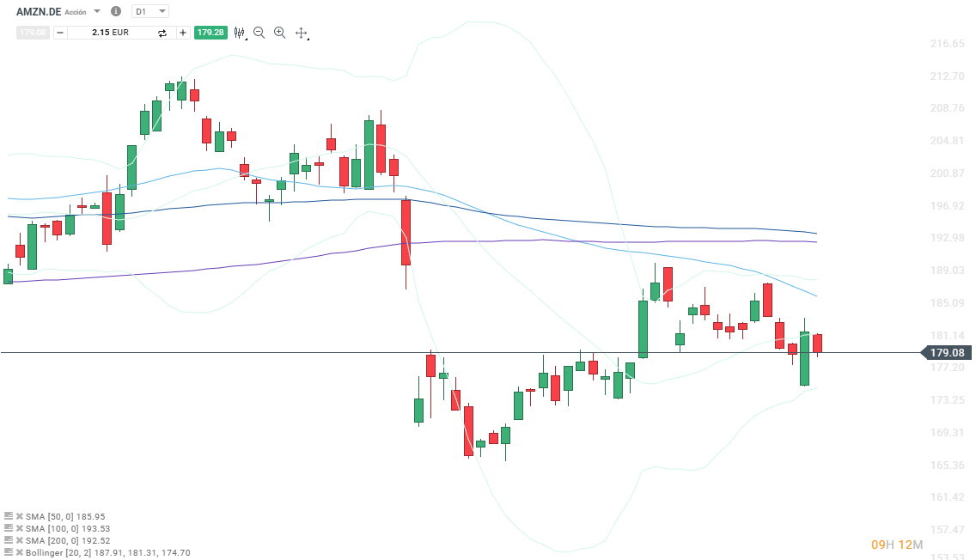Open SMA 200 indicator settings icon

coord(9,541)
